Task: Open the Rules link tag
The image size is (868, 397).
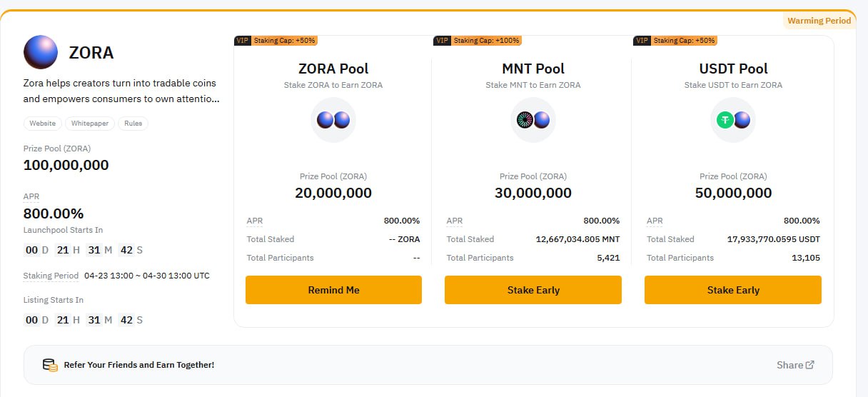Action: coord(133,124)
